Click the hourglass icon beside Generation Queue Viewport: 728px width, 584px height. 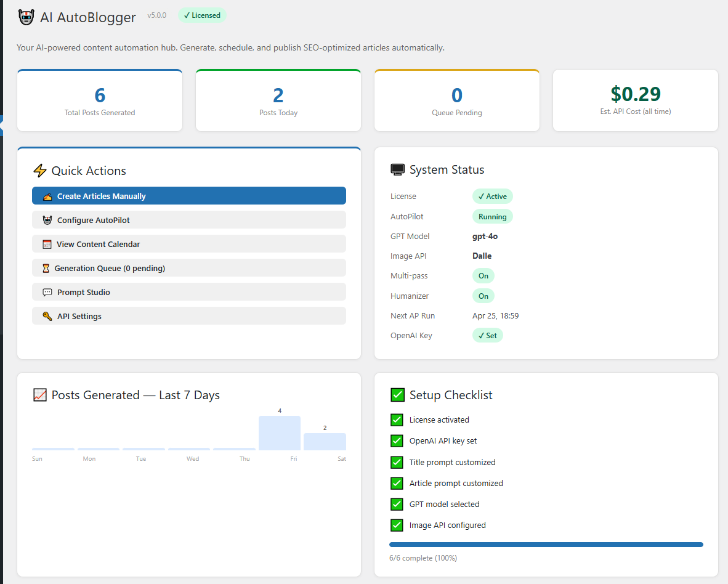tap(46, 269)
